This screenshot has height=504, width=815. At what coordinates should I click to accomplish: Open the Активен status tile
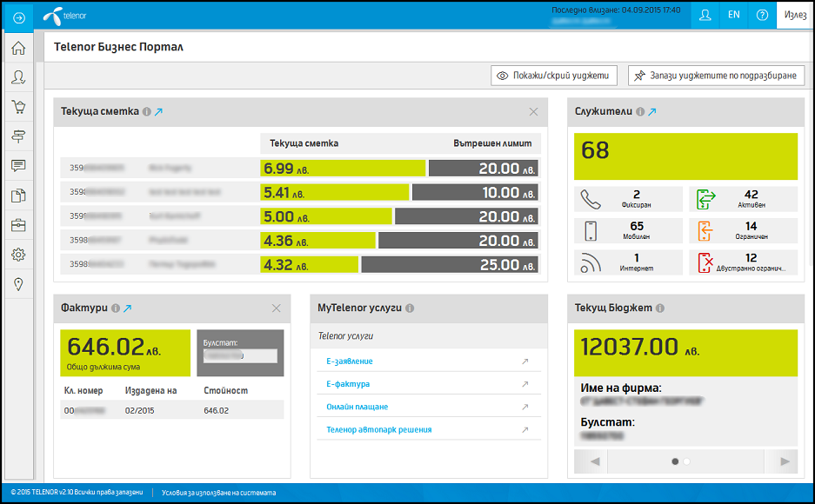tap(744, 199)
